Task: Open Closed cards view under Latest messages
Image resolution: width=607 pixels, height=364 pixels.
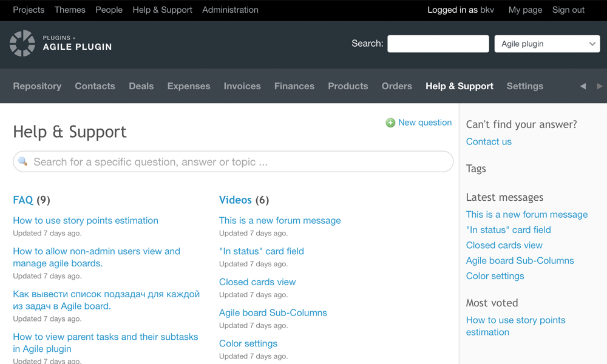Action: coord(504,245)
